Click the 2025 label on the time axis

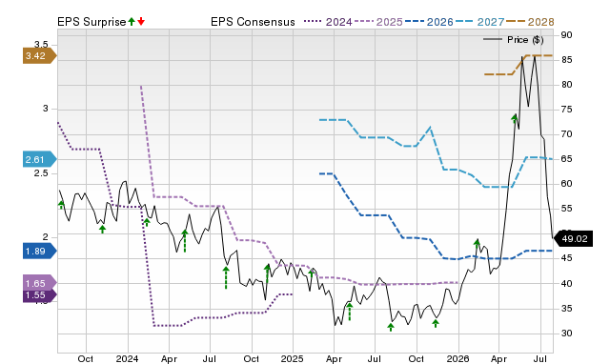tap(293, 358)
